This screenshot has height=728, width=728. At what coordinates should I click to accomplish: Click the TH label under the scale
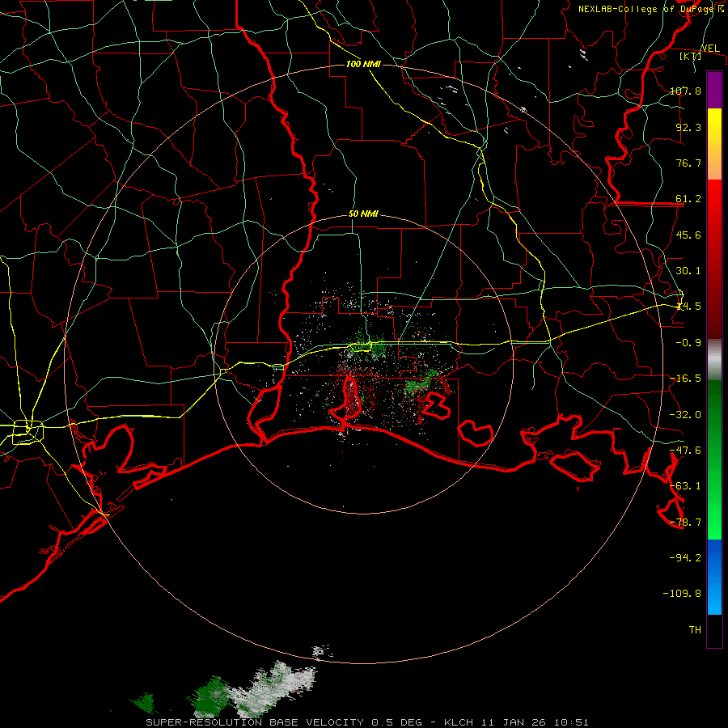coord(695,629)
